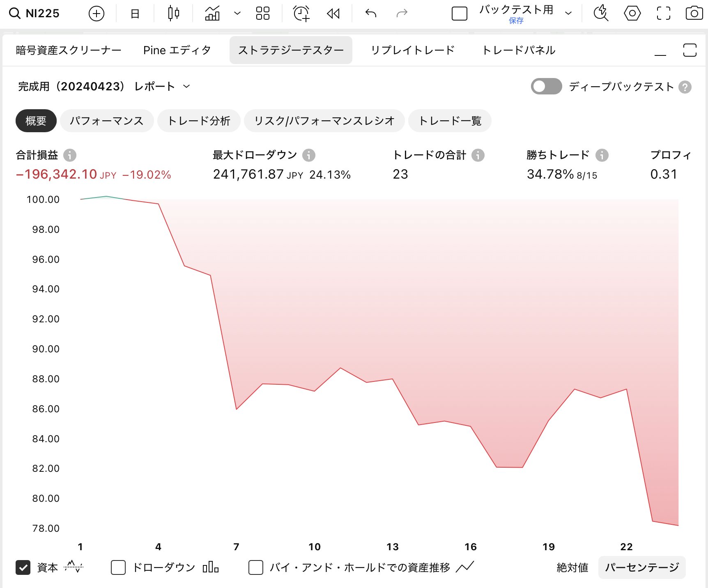The image size is (708, 588).
Task: Open layout templates grid icon
Action: pyautogui.click(x=263, y=13)
